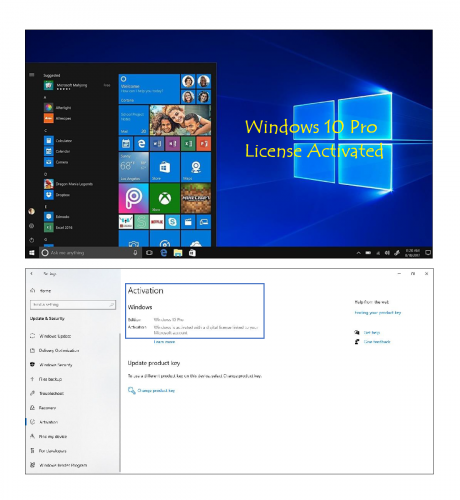Click the Learn more link under Activation
Viewport: 460px width, 500px height.
coord(164,342)
